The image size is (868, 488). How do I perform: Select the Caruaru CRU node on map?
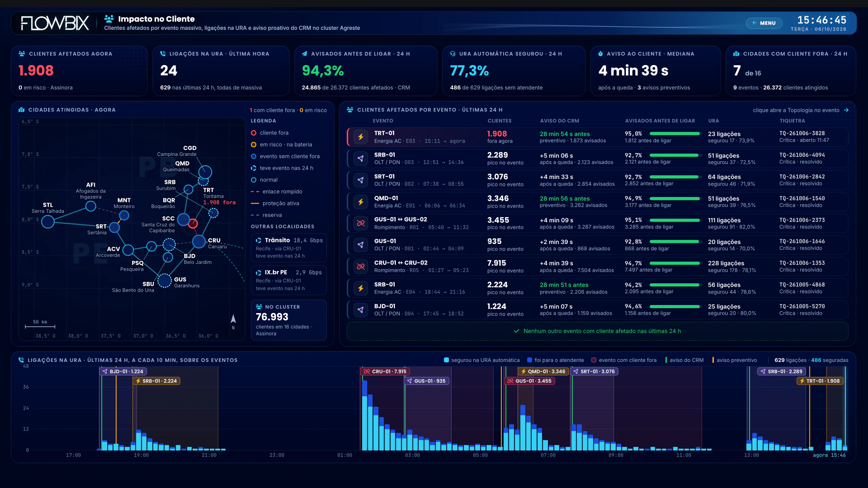(x=199, y=242)
